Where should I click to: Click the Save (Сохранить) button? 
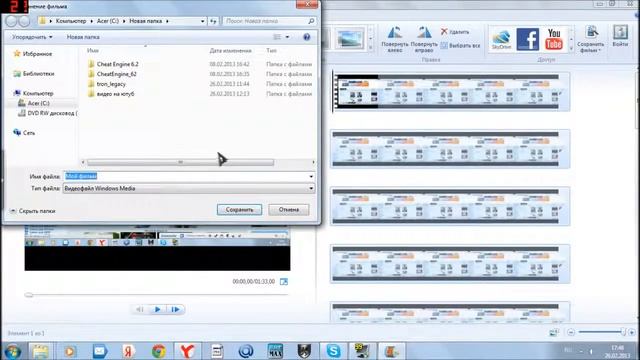240,210
